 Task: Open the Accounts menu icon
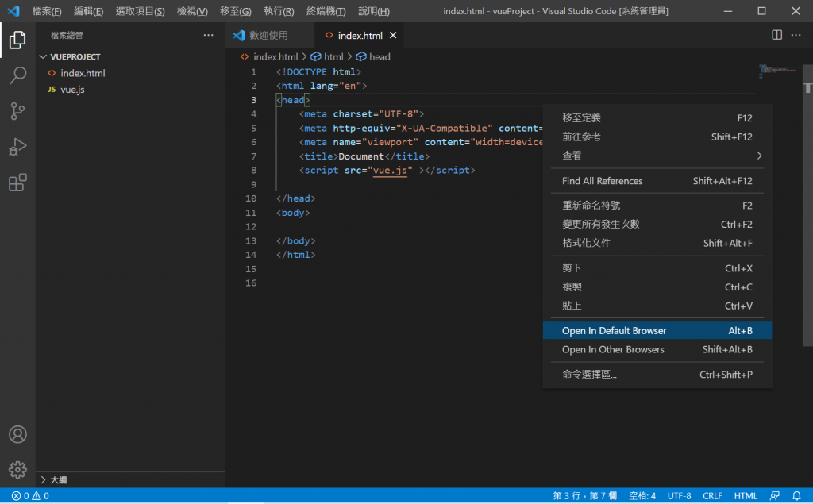tap(17, 434)
